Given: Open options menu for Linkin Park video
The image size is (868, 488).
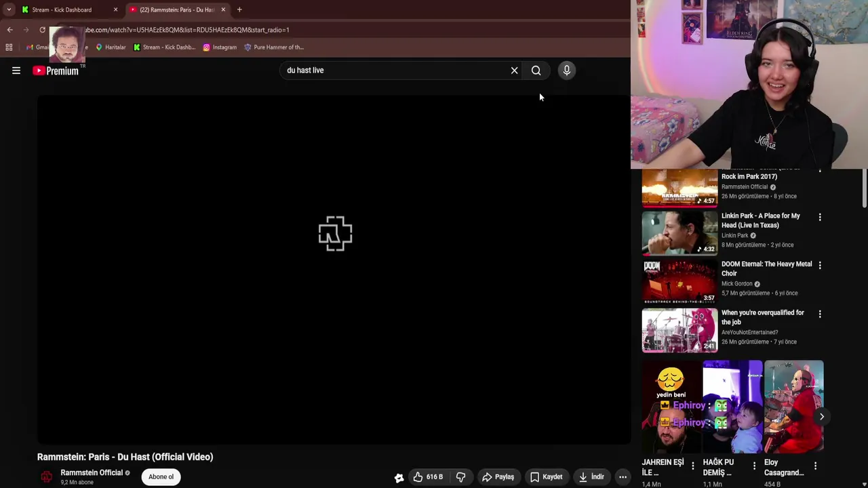Looking at the screenshot, I should click(x=820, y=217).
